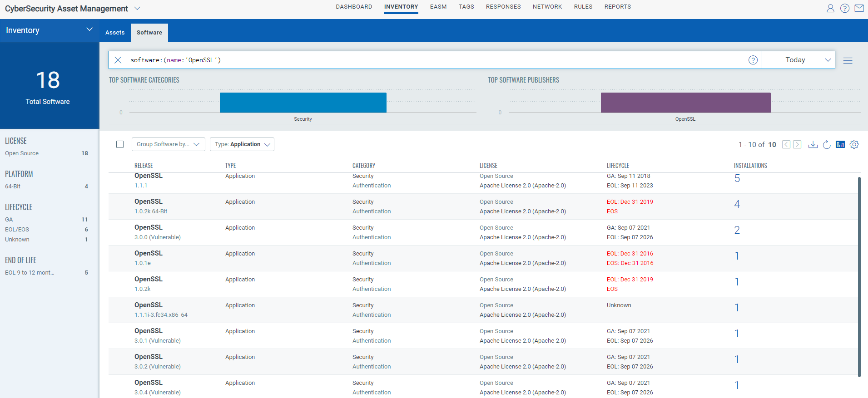Open table settings gear
The image size is (868, 398).
click(x=854, y=144)
